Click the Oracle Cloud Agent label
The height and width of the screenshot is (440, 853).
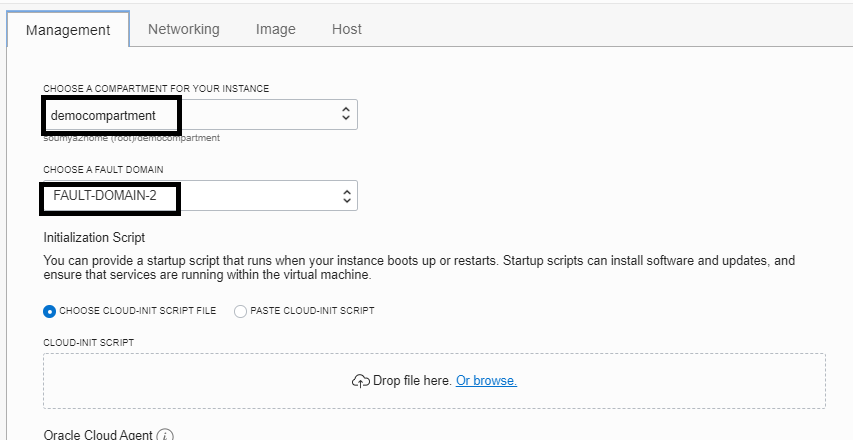coord(97,435)
